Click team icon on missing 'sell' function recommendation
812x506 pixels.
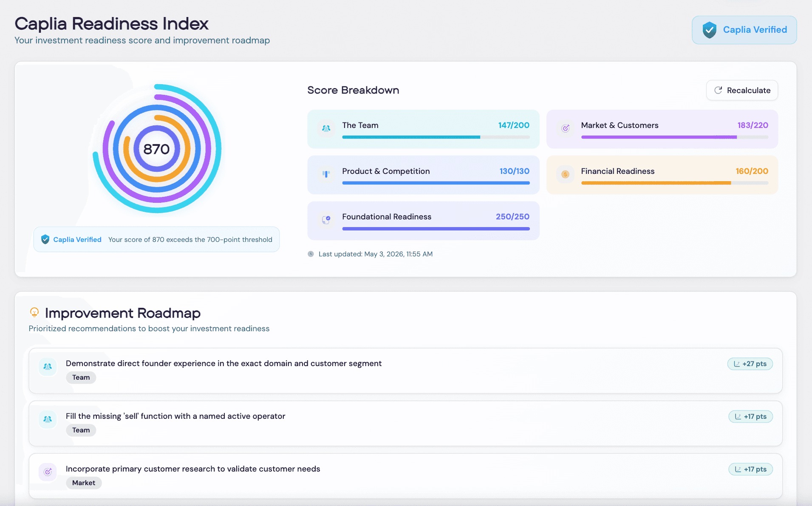(x=48, y=419)
